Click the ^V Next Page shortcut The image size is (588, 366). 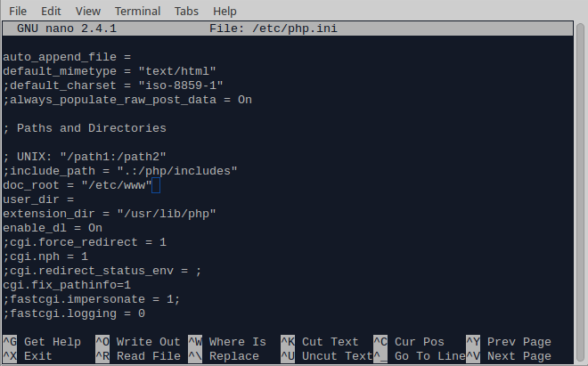[509, 356]
